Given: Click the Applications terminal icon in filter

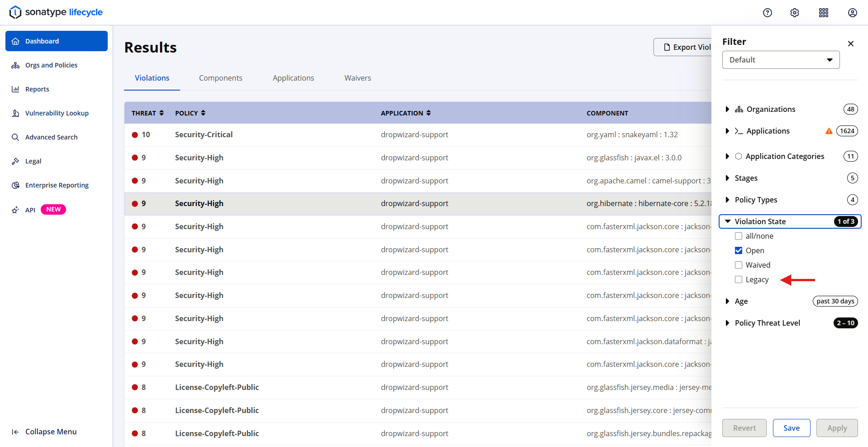Looking at the screenshot, I should tap(739, 131).
